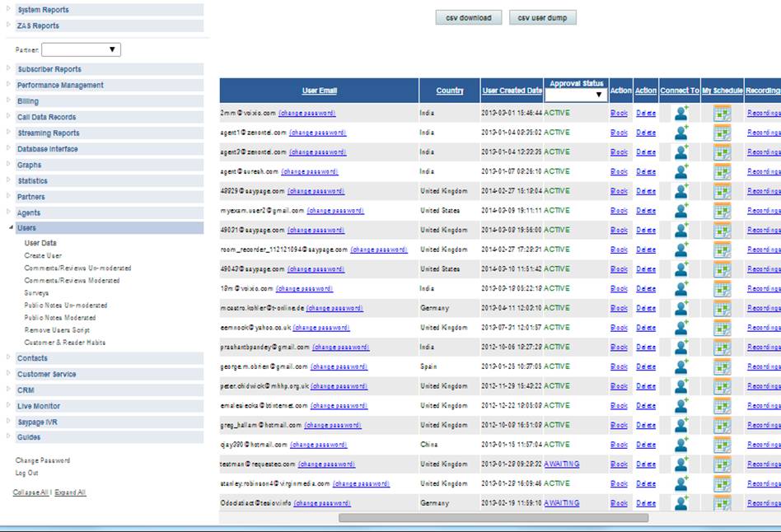
Task: Open schedule calendar for stanley.robinson4@virginmedia.com
Action: 722,484
